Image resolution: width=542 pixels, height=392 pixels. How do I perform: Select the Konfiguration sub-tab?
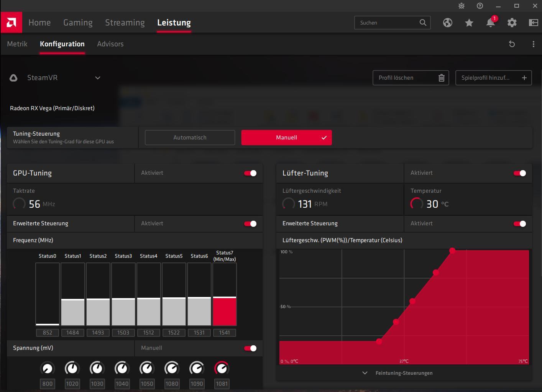tap(62, 44)
